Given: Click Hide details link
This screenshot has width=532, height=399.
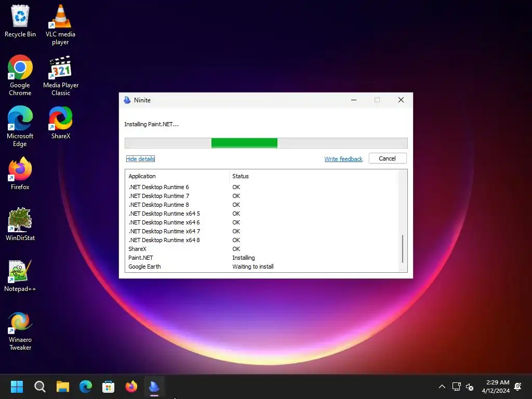Looking at the screenshot, I should pyautogui.click(x=140, y=159).
